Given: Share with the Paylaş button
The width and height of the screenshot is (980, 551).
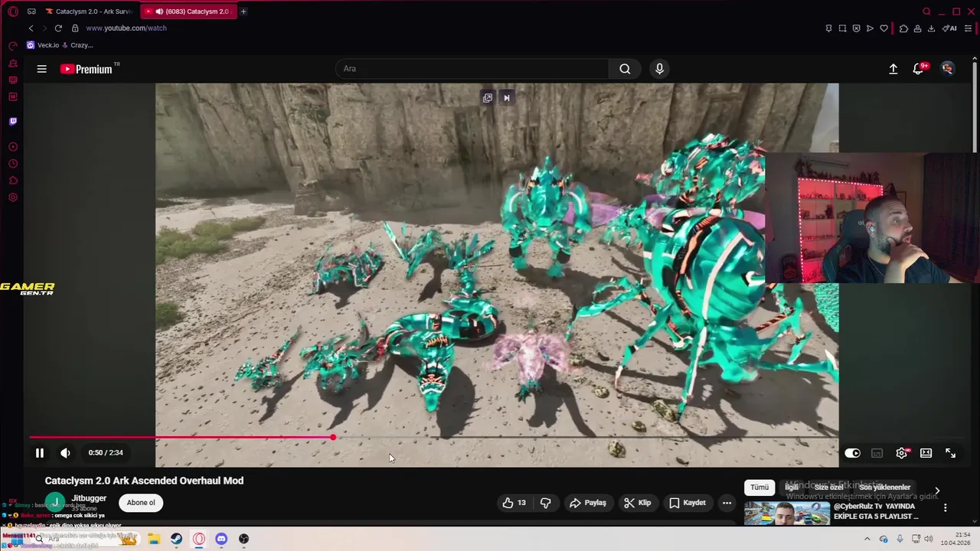Looking at the screenshot, I should tap(588, 503).
